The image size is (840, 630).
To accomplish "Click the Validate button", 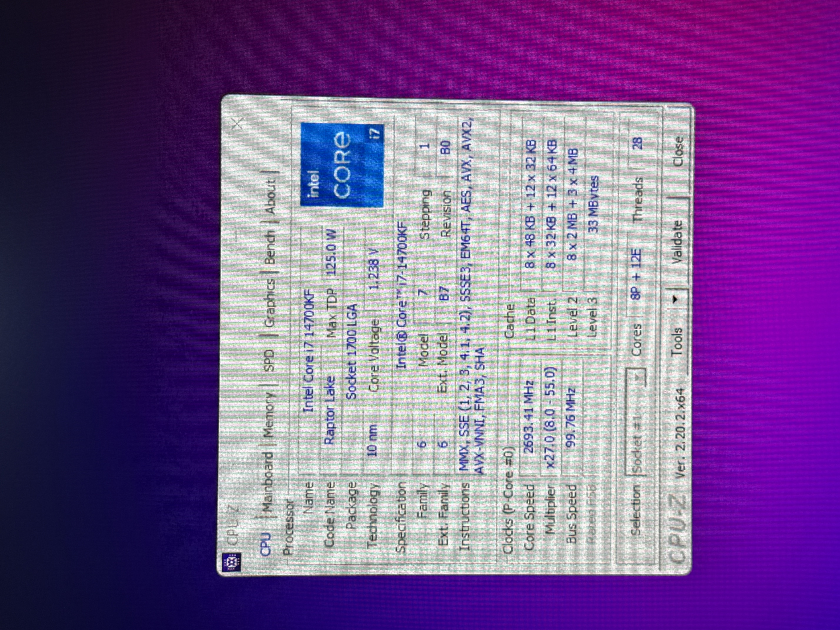I will (678, 242).
